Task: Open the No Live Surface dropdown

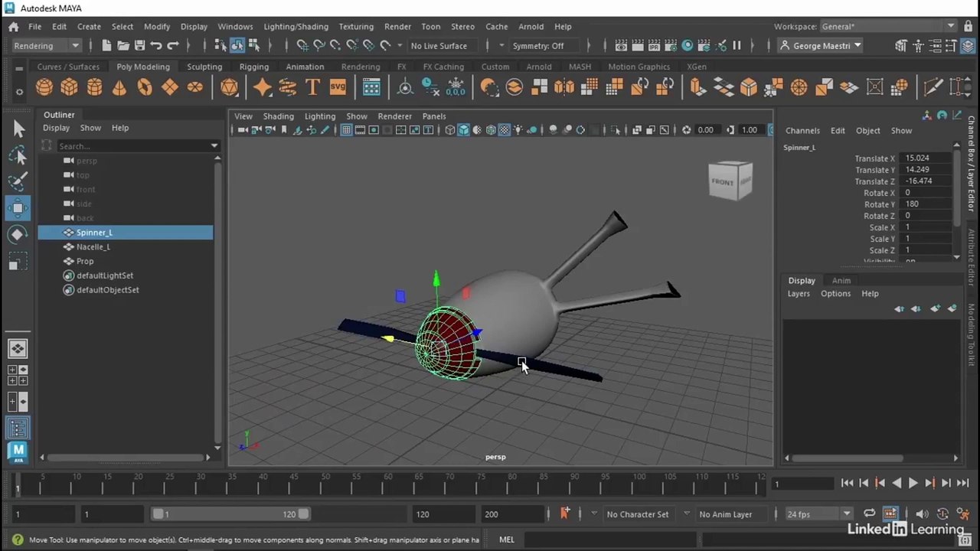Action: click(x=443, y=46)
